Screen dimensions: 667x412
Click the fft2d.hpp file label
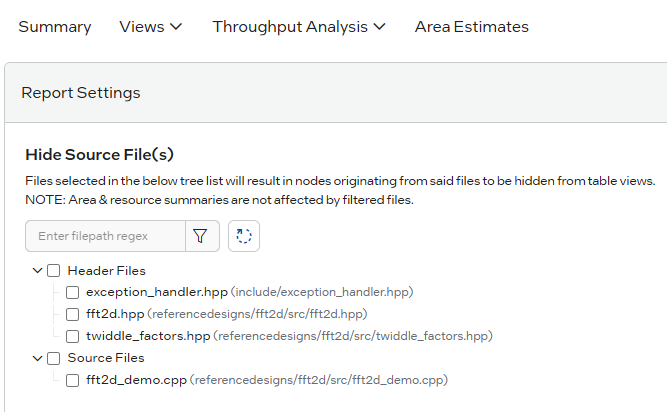point(115,315)
